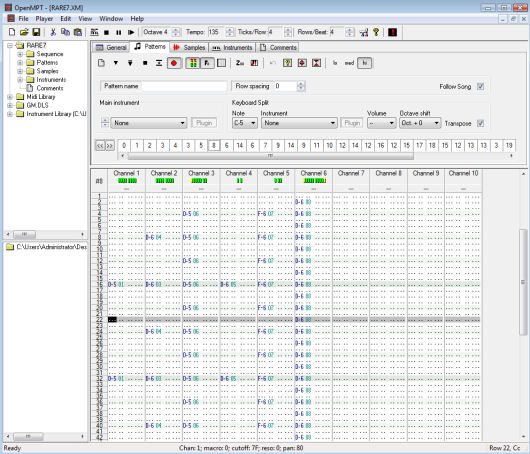This screenshot has width=530, height=454.
Task: Set pattern detail to lo
Action: tap(335, 63)
